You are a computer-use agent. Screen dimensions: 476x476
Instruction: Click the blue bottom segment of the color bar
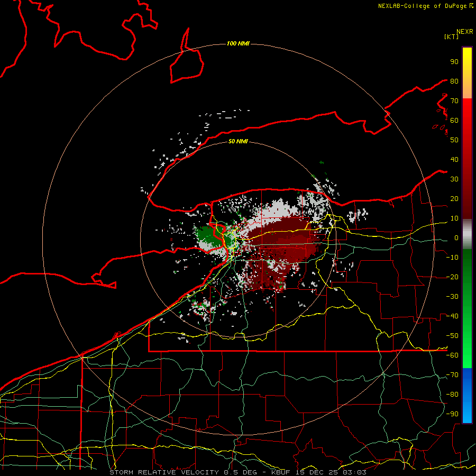coord(467,396)
